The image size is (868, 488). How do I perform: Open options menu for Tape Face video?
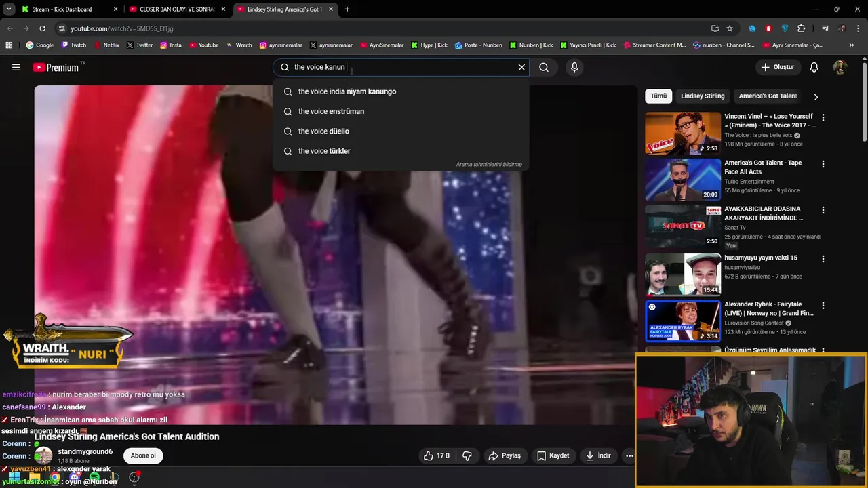coord(823,164)
